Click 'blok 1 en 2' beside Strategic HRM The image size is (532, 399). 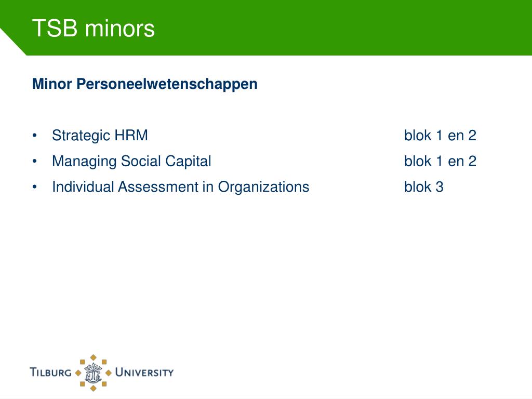(440, 136)
